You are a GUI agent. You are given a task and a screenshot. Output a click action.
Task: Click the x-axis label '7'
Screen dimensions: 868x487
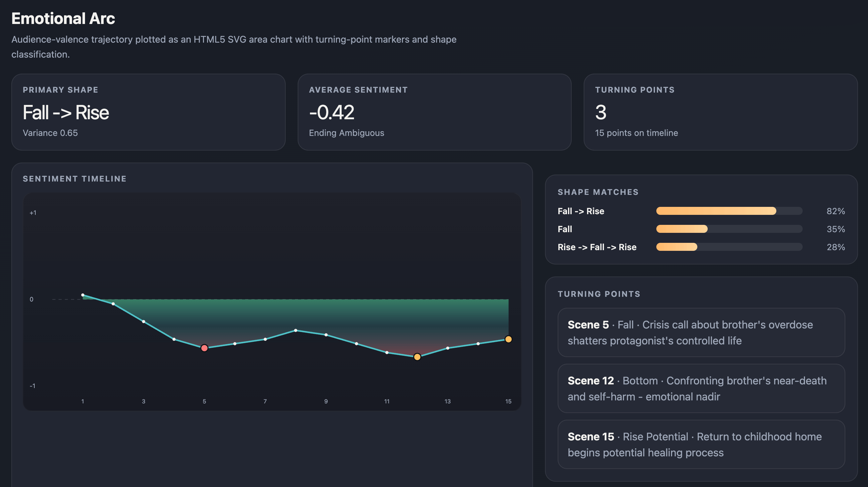point(265,401)
